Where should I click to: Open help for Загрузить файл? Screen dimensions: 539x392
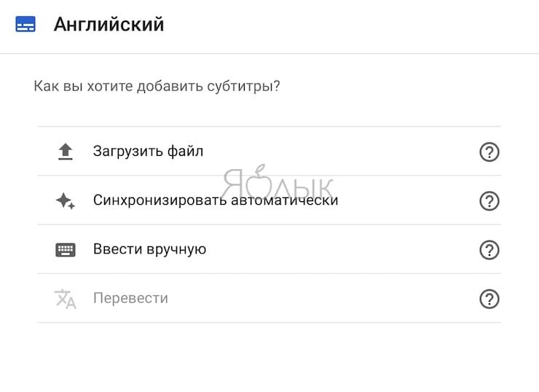coord(489,152)
